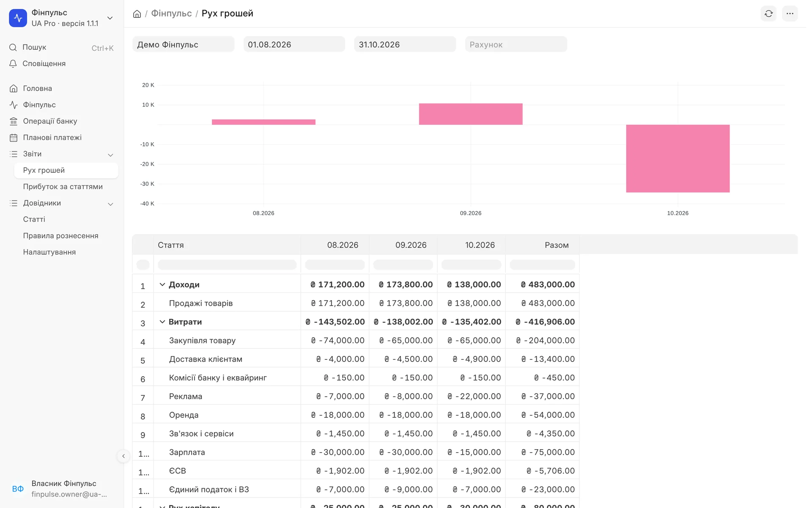The height and width of the screenshot is (508, 812).
Task: Click the refresh icon in top bar
Action: point(768,14)
